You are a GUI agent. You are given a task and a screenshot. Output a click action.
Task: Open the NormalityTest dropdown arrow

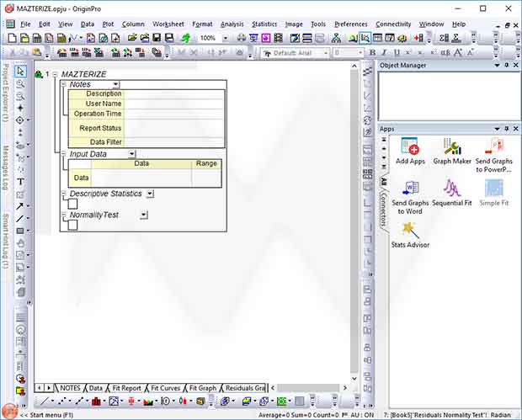pos(144,215)
